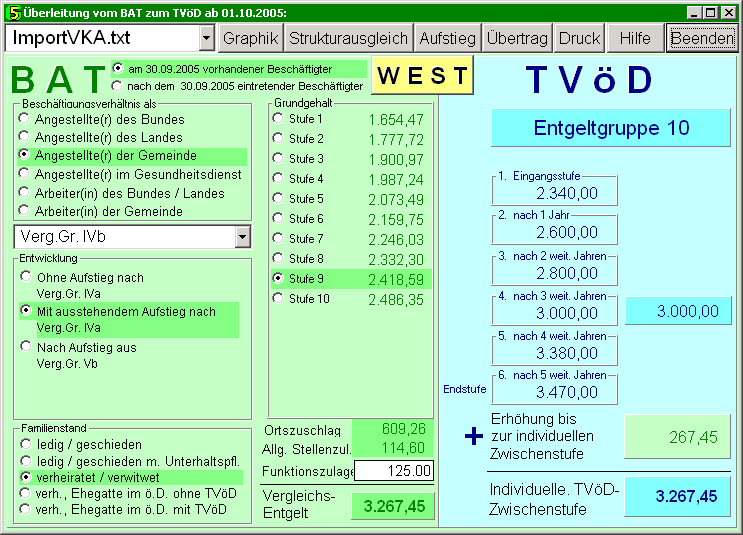Select Angestellte(r) des Bundes

pos(101,119)
